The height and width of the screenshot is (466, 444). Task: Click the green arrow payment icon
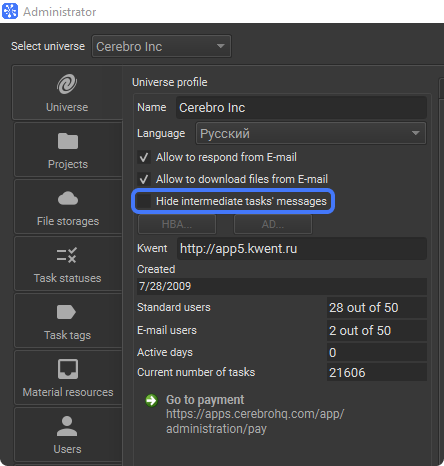pos(152,400)
